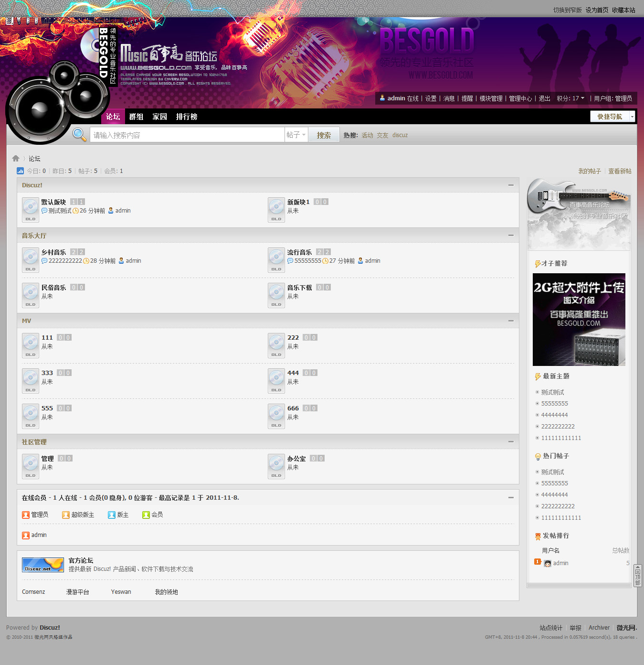Collapse the 社区管理 category section
Image resolution: width=644 pixels, height=665 pixels.
(x=511, y=441)
